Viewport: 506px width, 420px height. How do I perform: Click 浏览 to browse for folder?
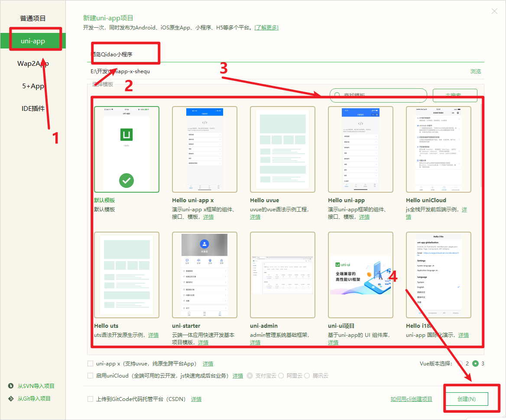(x=475, y=71)
